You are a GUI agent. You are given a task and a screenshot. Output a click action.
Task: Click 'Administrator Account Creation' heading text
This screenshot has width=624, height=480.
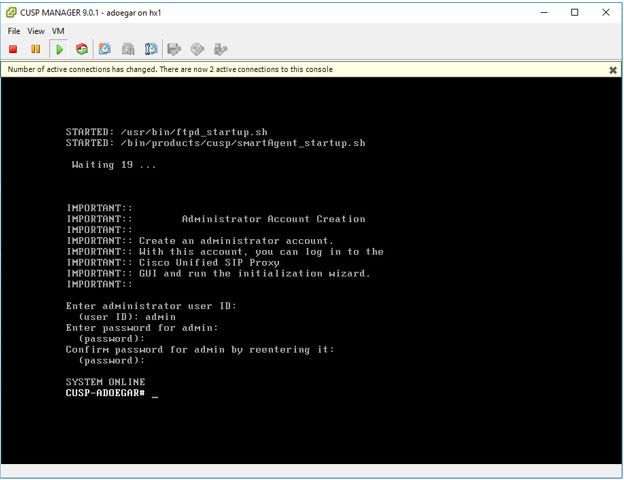pos(273,219)
